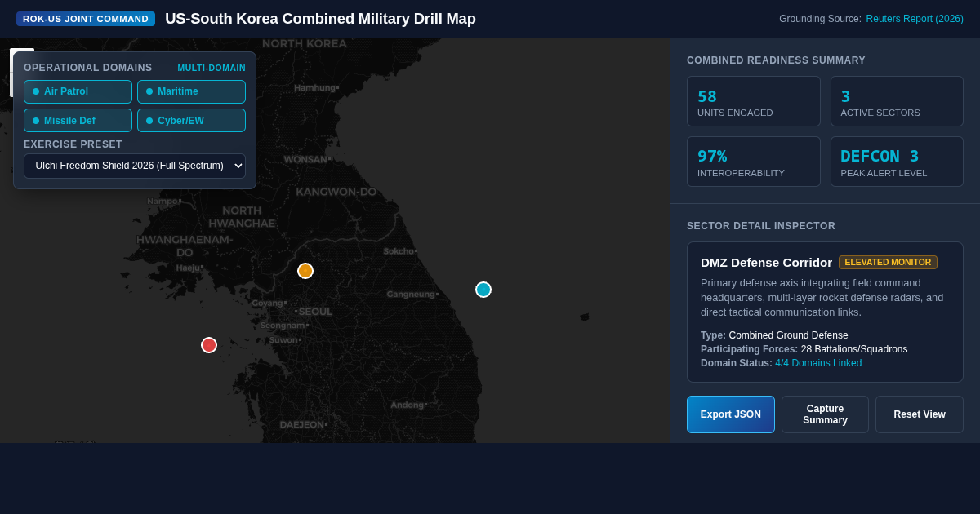This screenshot has height=514, width=980.
Task: Click the Capture Summary button
Action: pyautogui.click(x=825, y=414)
